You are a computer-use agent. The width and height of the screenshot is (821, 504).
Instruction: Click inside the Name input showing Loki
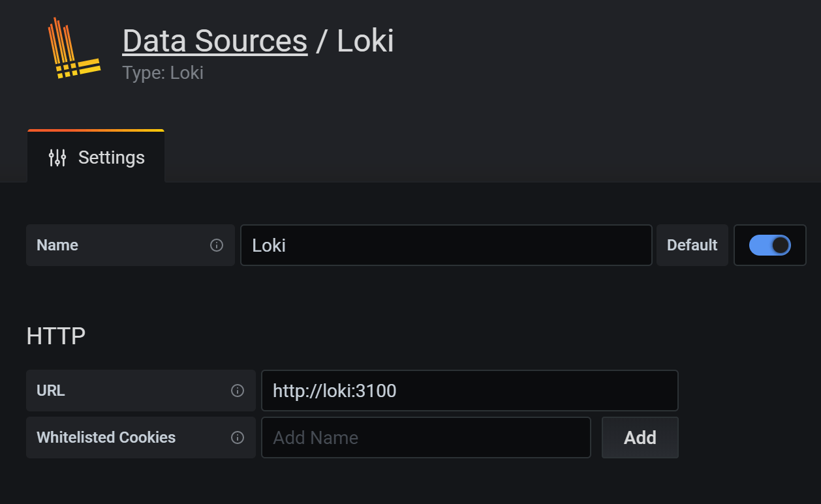[x=446, y=245]
